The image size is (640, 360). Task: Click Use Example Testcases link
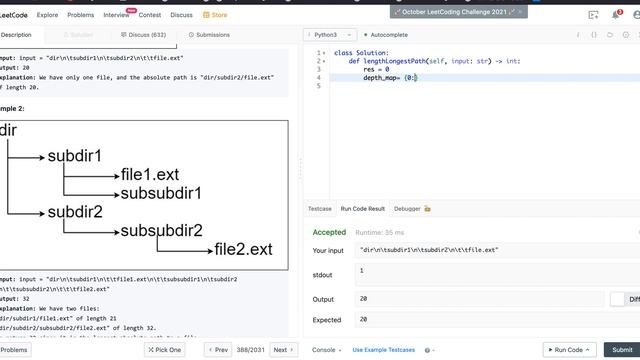383,350
